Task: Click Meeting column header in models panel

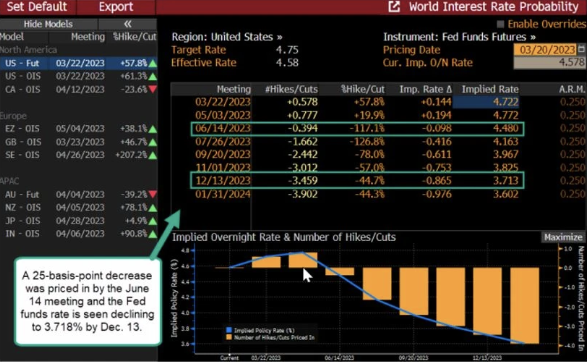Action: coord(88,37)
